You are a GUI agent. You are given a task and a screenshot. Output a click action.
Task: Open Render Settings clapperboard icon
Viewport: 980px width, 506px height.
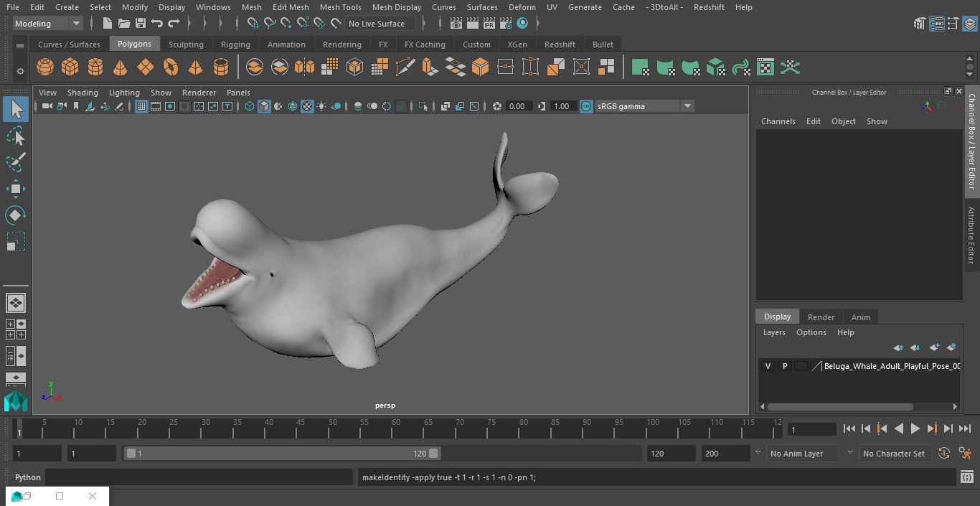tap(506, 24)
